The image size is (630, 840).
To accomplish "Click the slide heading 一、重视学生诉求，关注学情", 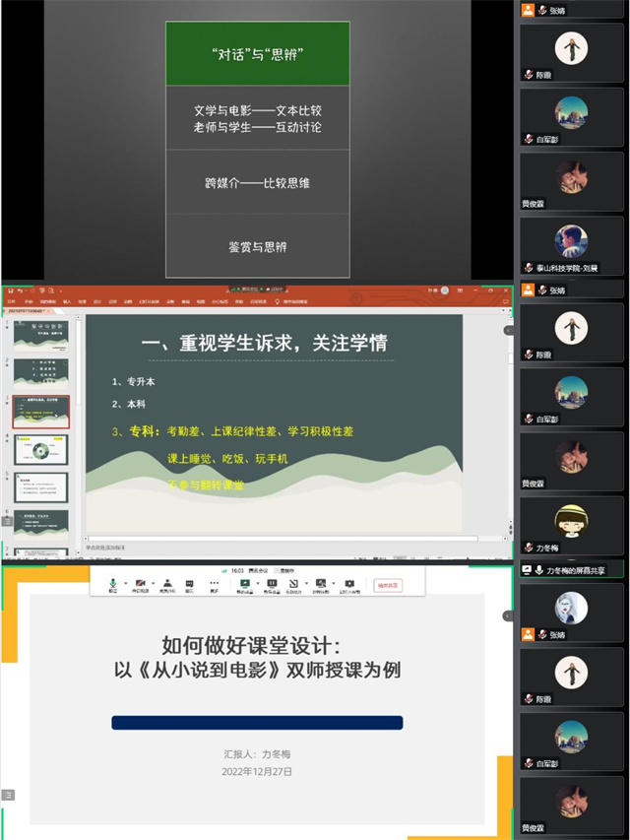I will click(x=265, y=343).
